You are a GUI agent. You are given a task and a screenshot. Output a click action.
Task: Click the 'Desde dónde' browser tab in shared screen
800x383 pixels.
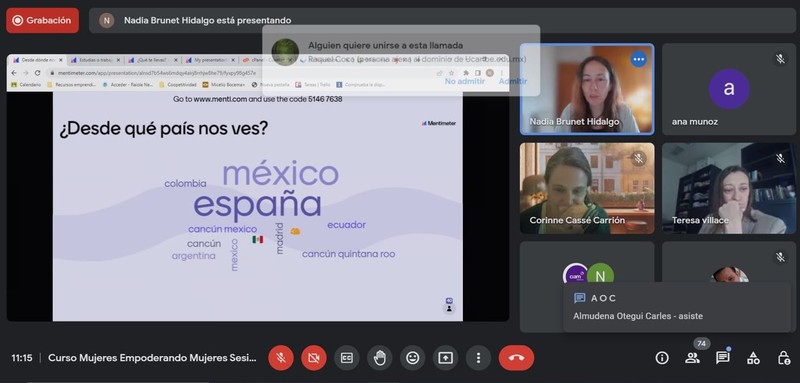click(x=37, y=60)
